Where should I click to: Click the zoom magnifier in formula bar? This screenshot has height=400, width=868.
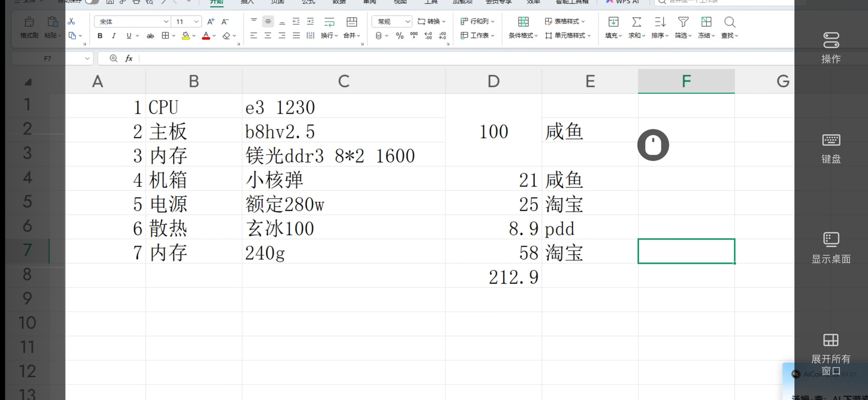113,58
